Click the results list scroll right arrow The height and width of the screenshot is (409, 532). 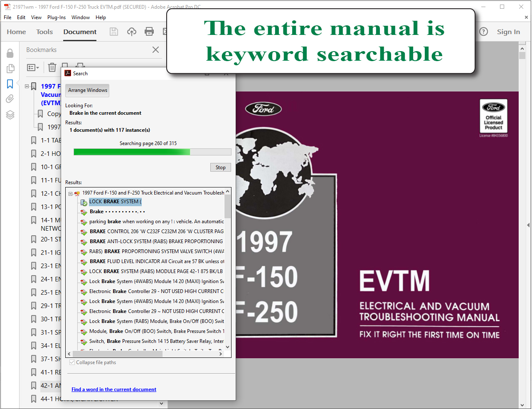221,354
